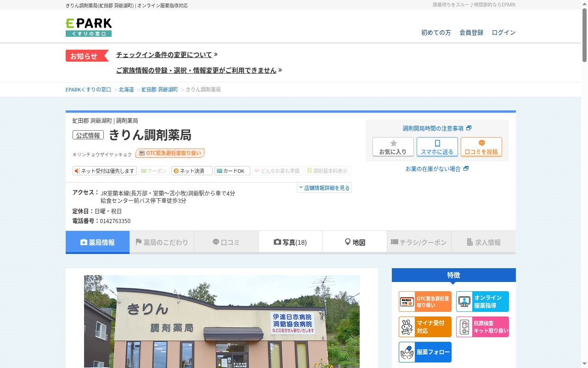The height and width of the screenshot is (368, 588).
Task: Post a review with 口コミを投稿 button
Action: point(481,147)
